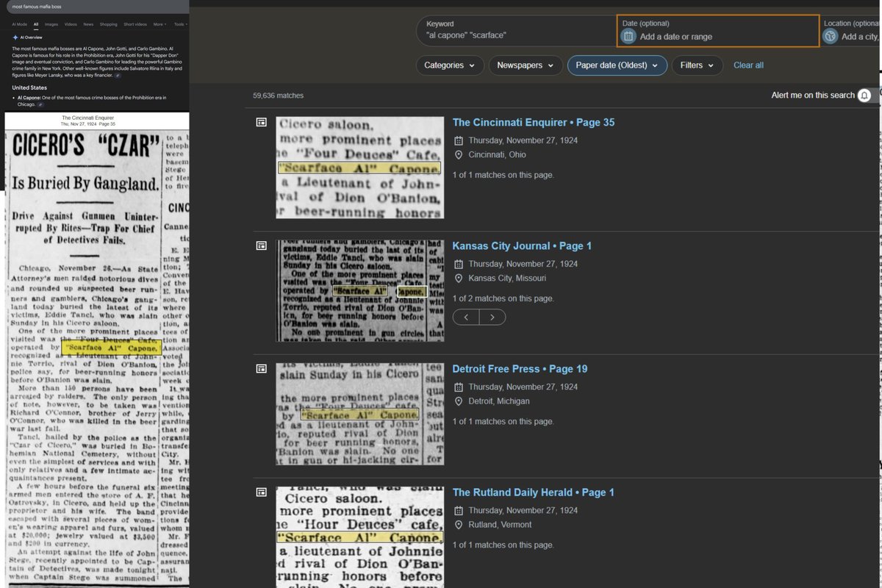Click 'Thursday, November 27, 1924' under Detroit Free Press
882x588 pixels.
click(x=523, y=387)
